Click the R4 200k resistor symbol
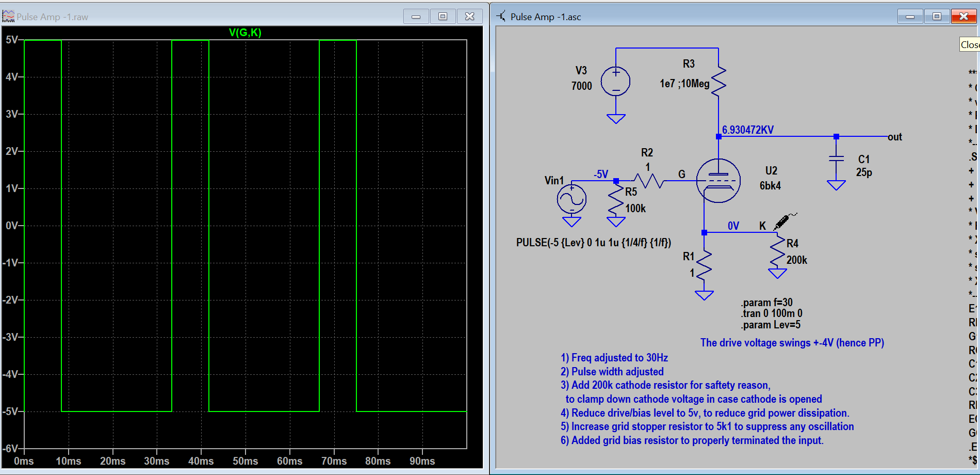This screenshot has width=980, height=475. pos(777,251)
